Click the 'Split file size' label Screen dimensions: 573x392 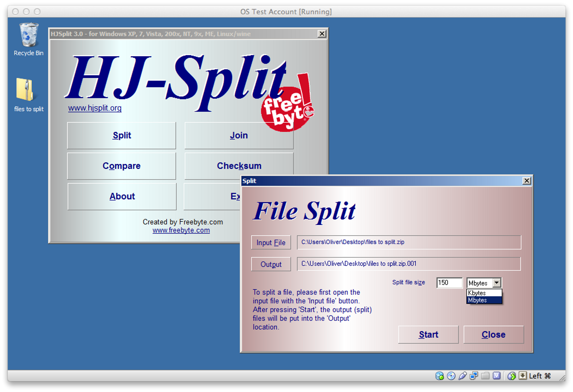tap(409, 282)
